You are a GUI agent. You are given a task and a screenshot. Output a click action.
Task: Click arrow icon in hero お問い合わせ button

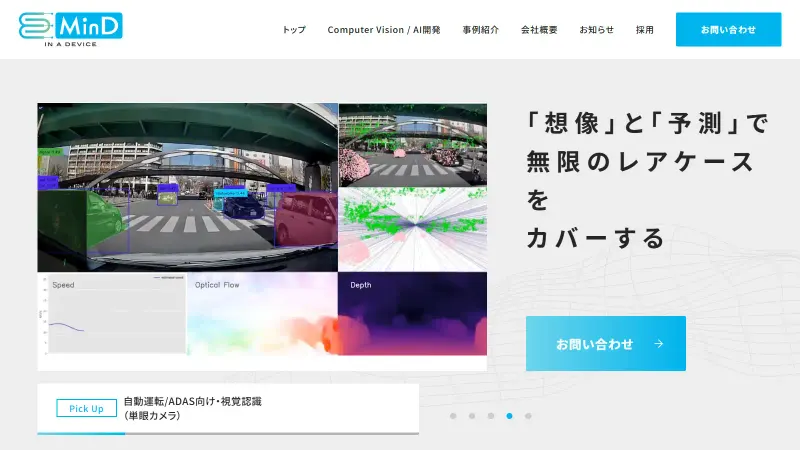pos(659,344)
